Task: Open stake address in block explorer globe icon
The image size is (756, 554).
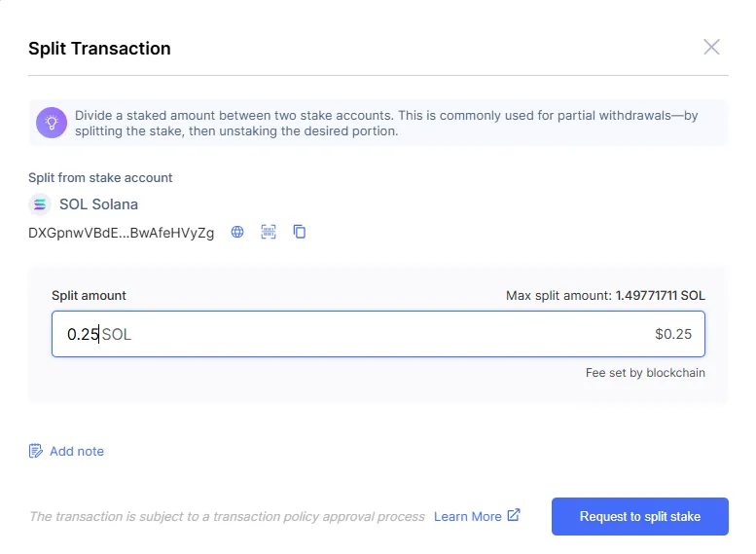Action: pyautogui.click(x=237, y=232)
